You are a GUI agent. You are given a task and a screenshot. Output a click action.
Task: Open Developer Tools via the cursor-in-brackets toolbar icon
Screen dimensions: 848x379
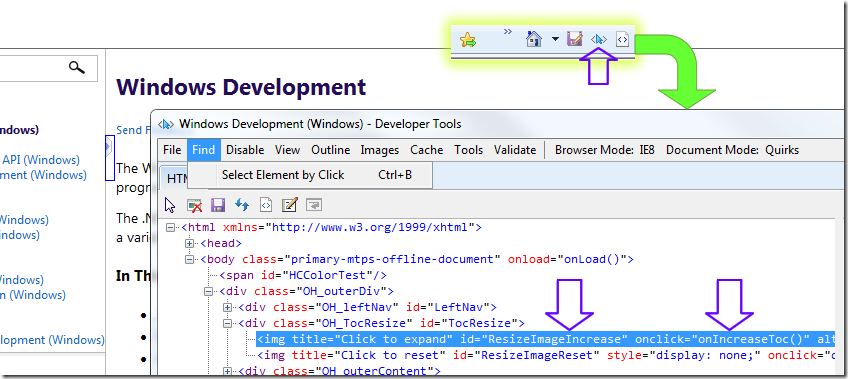pos(599,39)
